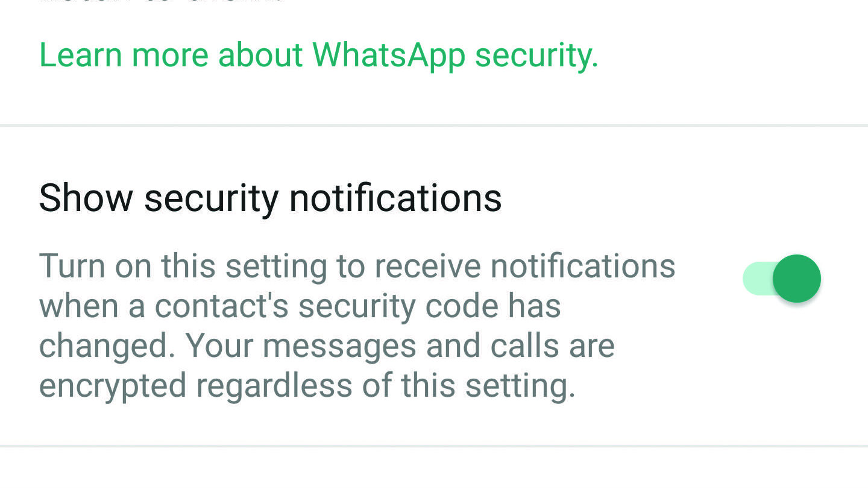This screenshot has width=868, height=489.
Task: Select the setting description paragraph
Action: coord(356,326)
